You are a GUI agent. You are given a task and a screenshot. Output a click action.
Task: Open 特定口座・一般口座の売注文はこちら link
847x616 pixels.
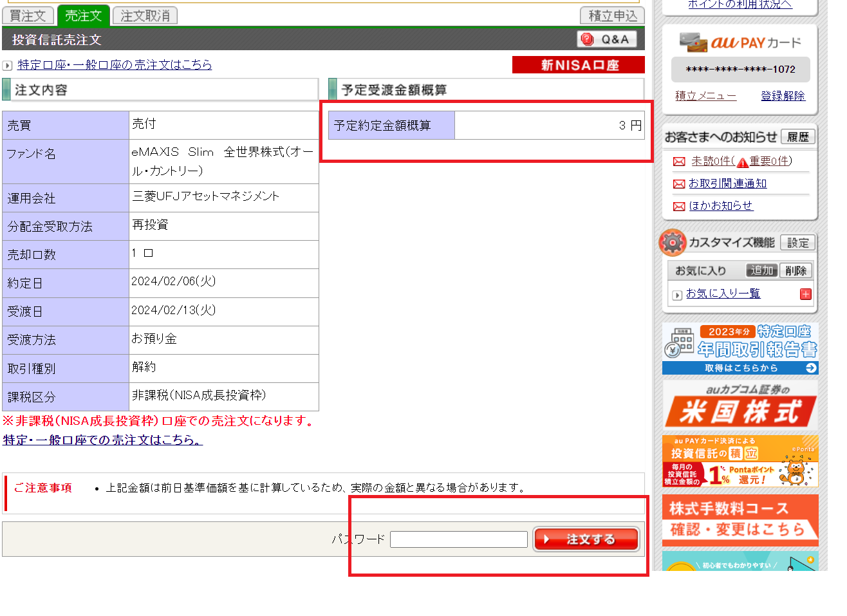point(115,65)
